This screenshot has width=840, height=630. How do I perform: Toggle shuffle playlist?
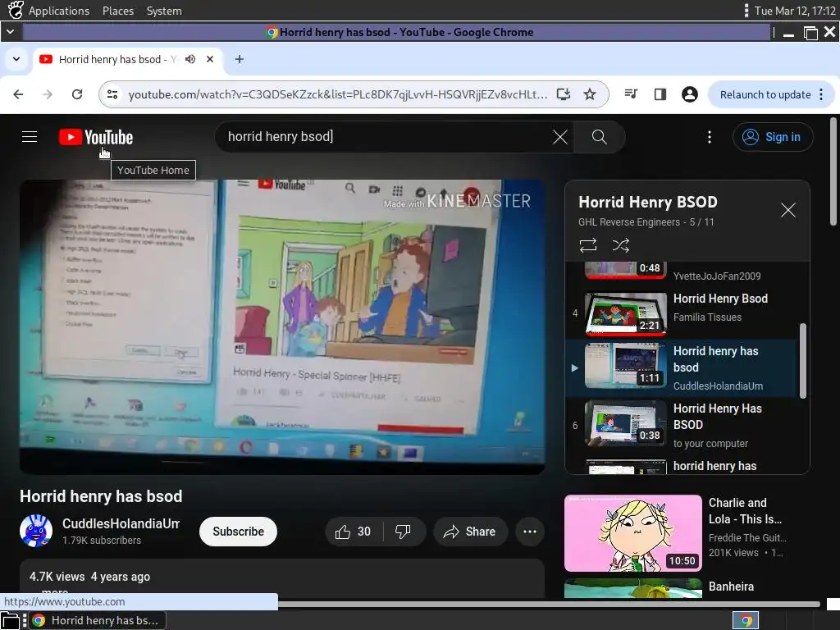point(620,245)
